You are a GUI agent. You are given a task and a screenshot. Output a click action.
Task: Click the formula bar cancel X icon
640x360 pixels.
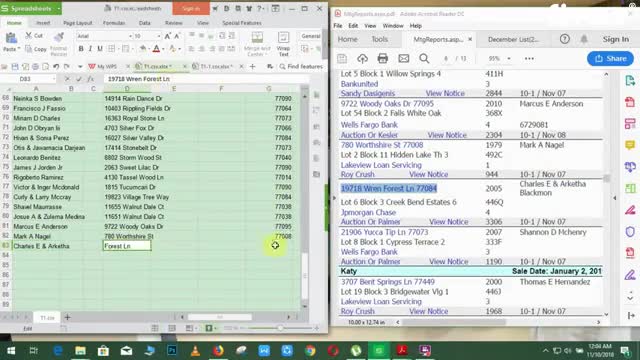click(x=67, y=79)
